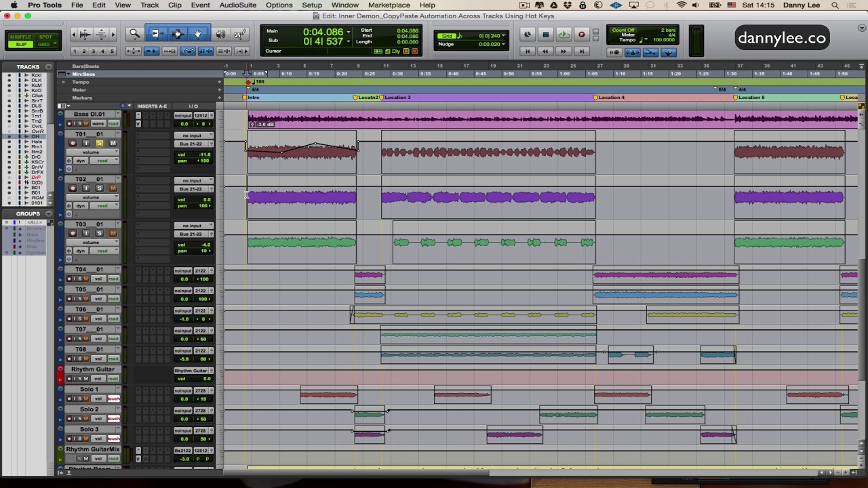Toggle Link Timeline and Edit Selection
This screenshot has width=868, height=488.
pos(205,51)
